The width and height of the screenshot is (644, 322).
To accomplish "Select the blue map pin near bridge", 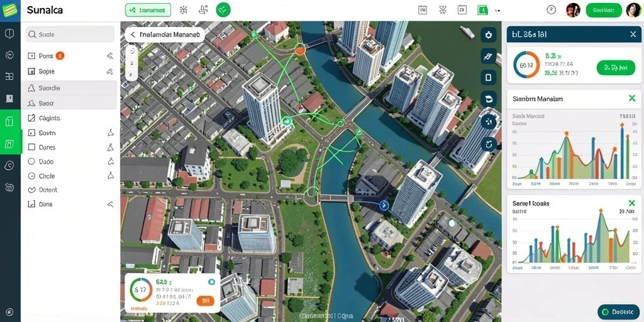I will click(384, 205).
